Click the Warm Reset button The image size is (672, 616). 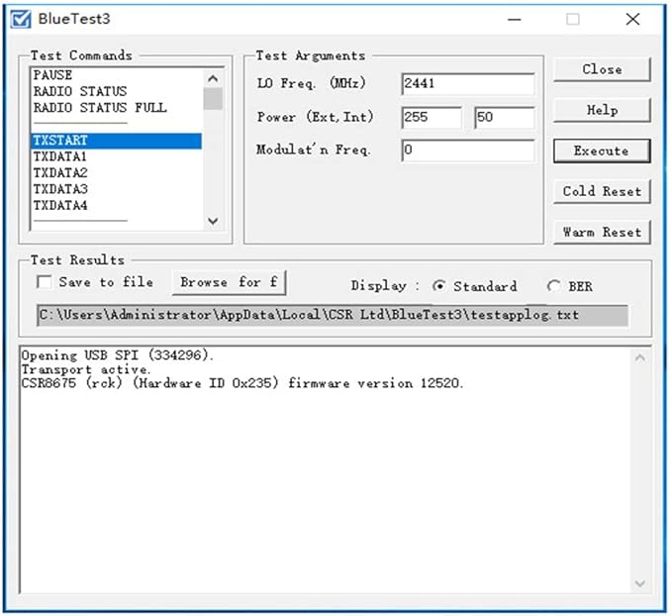pyautogui.click(x=602, y=232)
